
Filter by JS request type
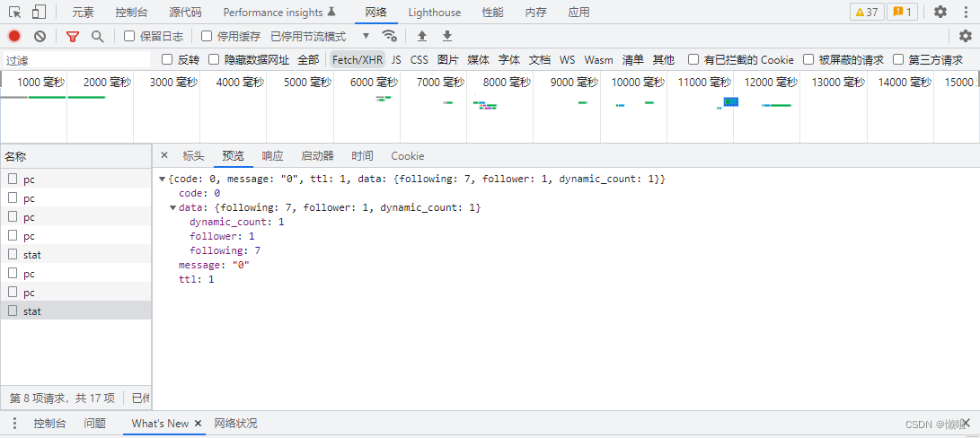pos(396,59)
